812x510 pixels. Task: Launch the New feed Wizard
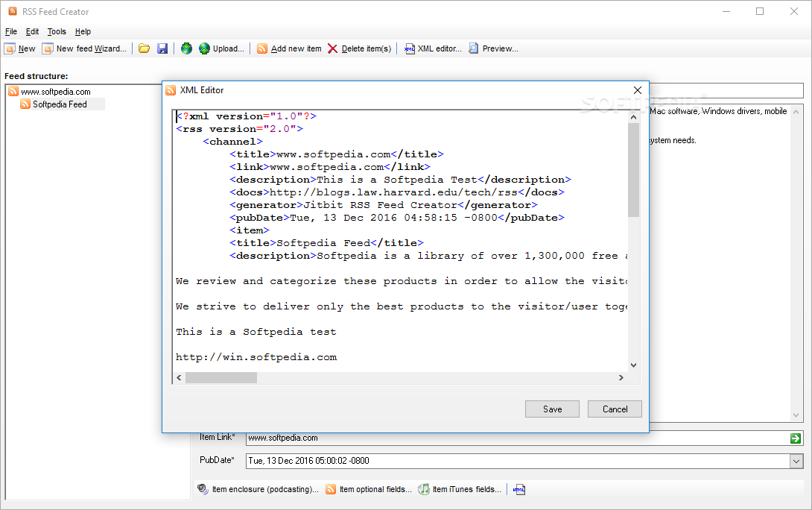coord(84,48)
